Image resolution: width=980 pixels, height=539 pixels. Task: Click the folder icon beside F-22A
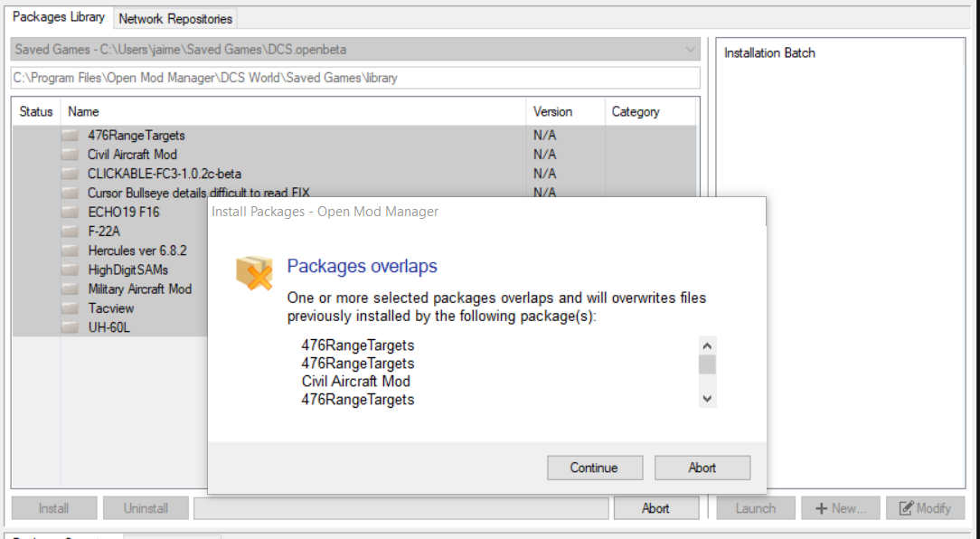click(x=70, y=232)
